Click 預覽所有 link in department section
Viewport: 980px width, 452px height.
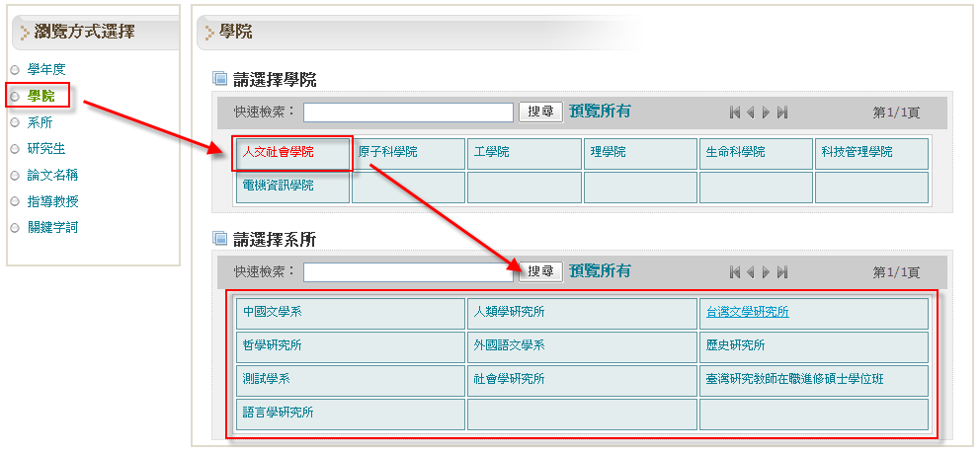600,271
